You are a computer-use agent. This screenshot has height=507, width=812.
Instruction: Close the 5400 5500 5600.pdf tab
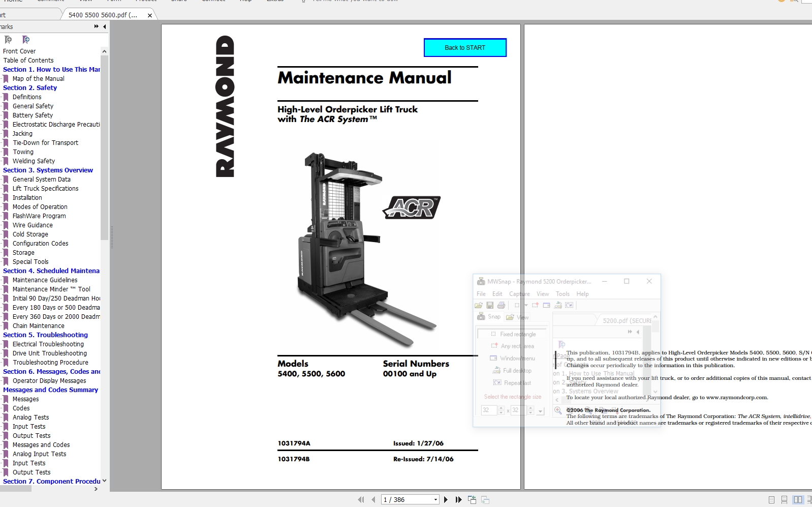pos(150,15)
